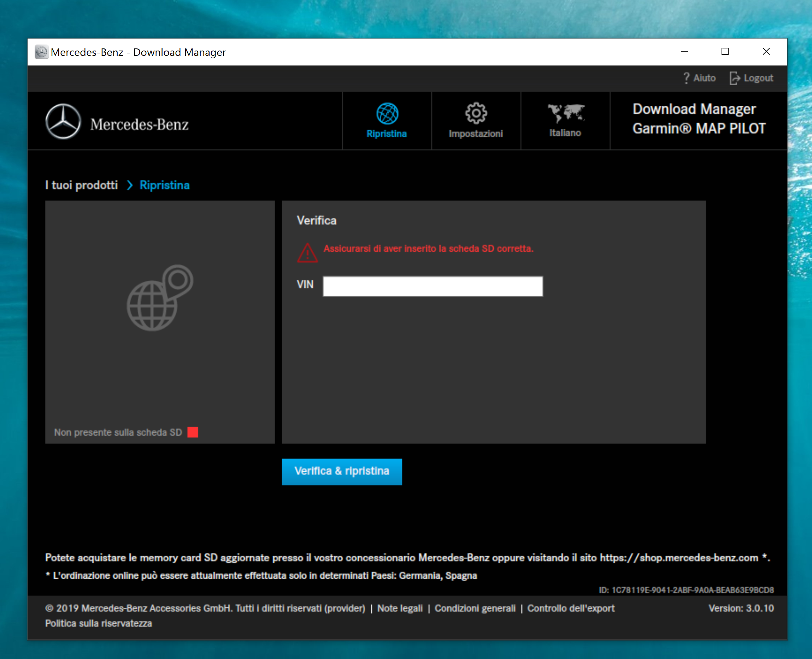Click the Logout door icon
Screen dimensions: 812x659
coord(734,78)
